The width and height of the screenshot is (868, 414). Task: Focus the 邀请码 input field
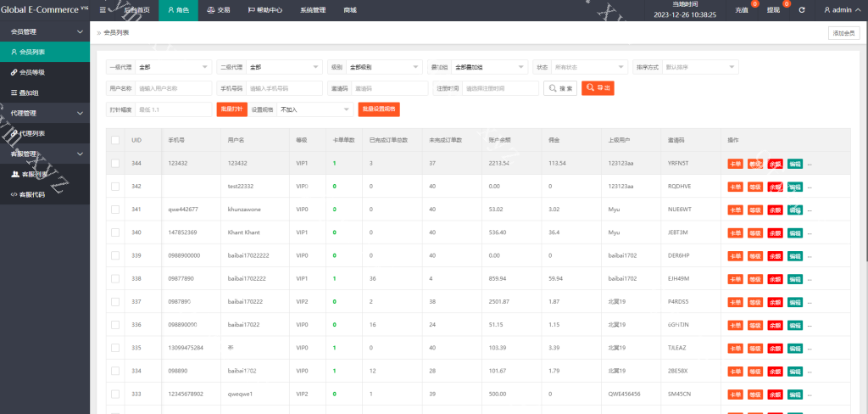(x=390, y=88)
